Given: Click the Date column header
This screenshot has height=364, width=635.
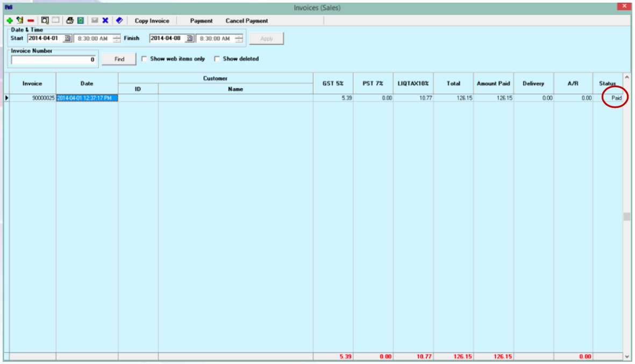Looking at the screenshot, I should 87,83.
